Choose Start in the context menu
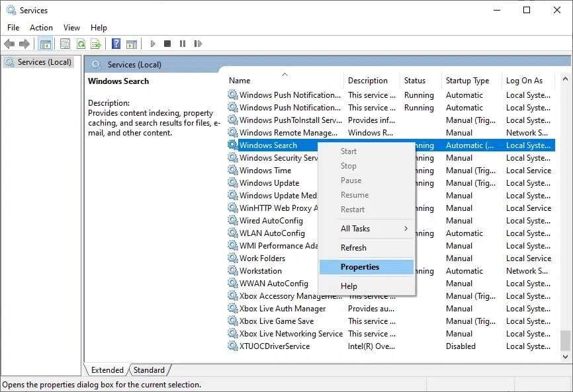 (367, 151)
